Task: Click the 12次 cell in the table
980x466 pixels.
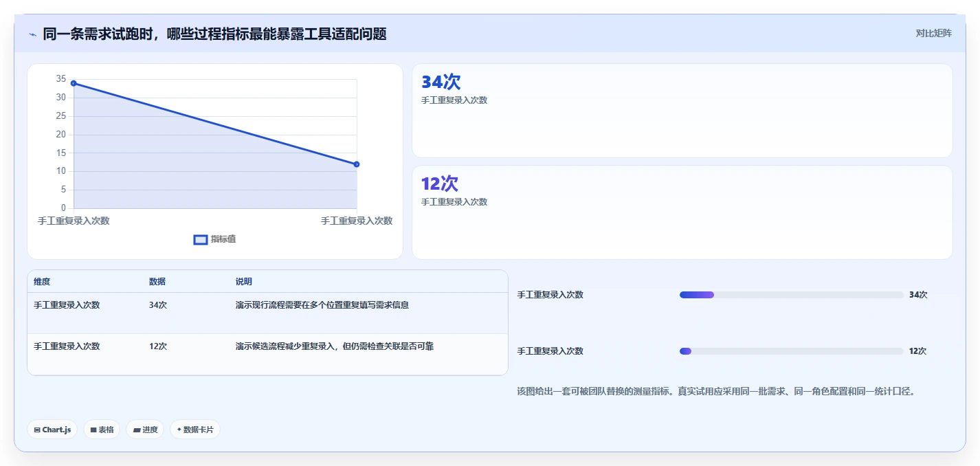Action: coord(158,346)
